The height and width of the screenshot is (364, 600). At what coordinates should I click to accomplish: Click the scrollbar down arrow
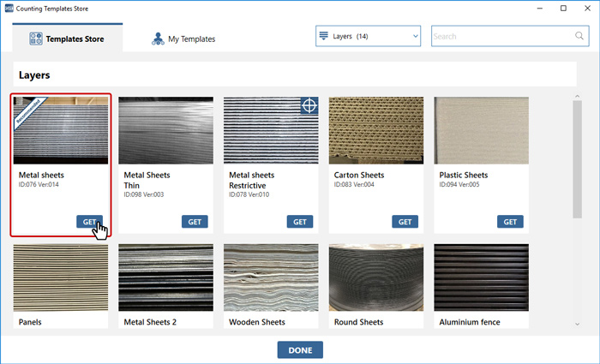(x=578, y=324)
